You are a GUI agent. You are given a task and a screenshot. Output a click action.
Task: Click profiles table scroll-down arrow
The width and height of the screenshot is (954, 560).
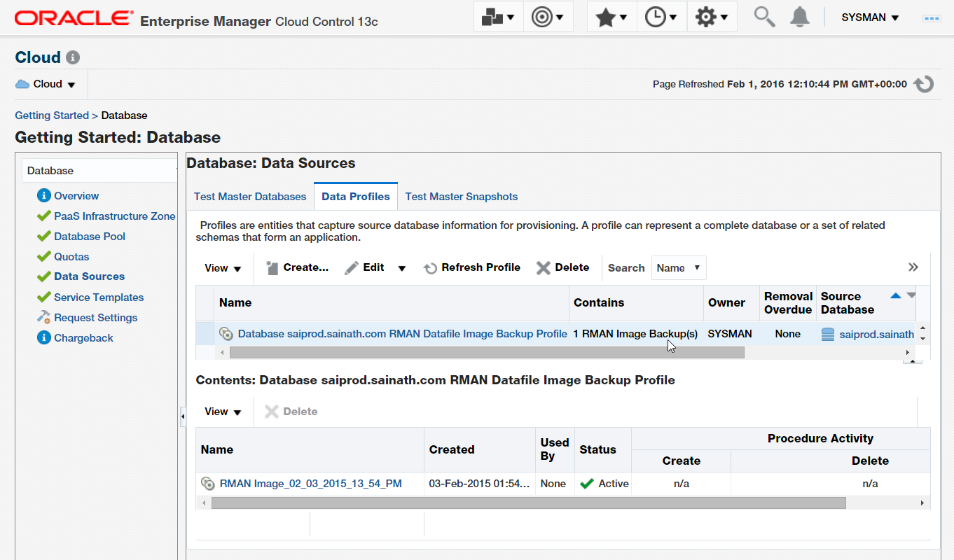point(923,339)
